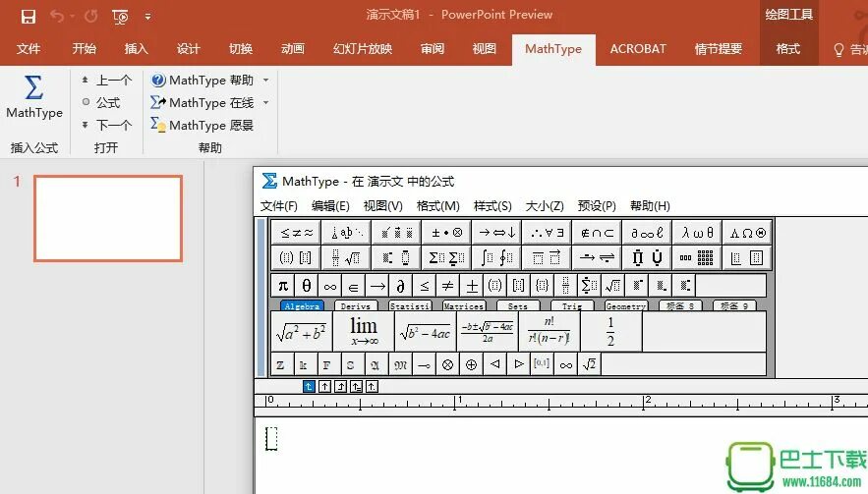Click the 公式 open equation button
Viewport: 868px width, 494px height.
click(x=100, y=102)
